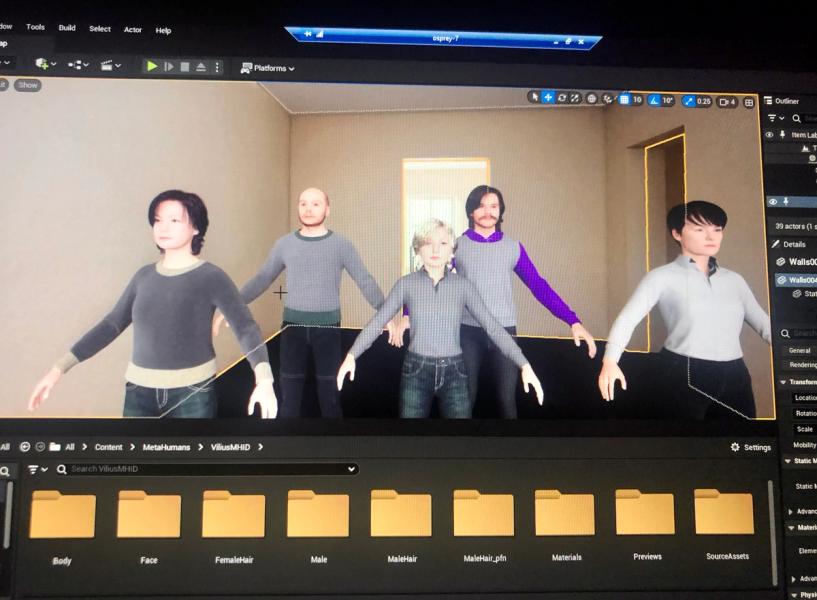Screen dimensions: 817x600
Task: Choose the Select mode arrow tool in viewport
Action: (x=535, y=98)
